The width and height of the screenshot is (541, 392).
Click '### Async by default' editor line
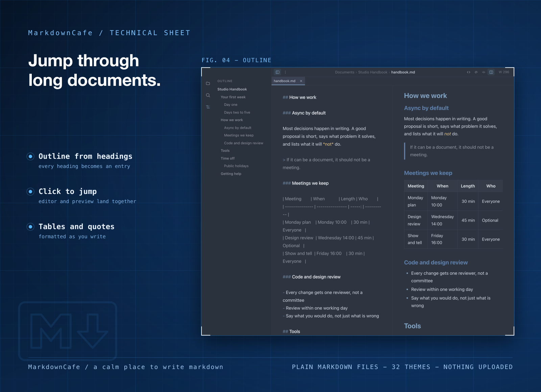304,113
